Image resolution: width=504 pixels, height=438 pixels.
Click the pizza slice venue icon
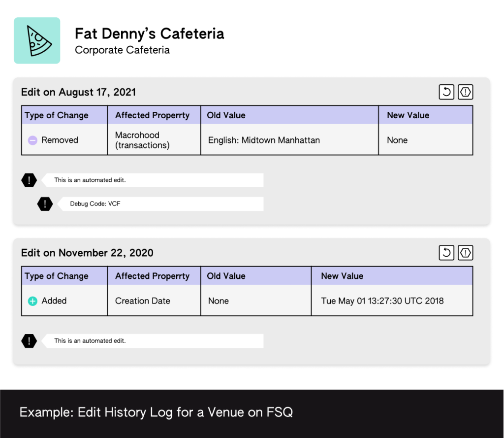point(37,41)
